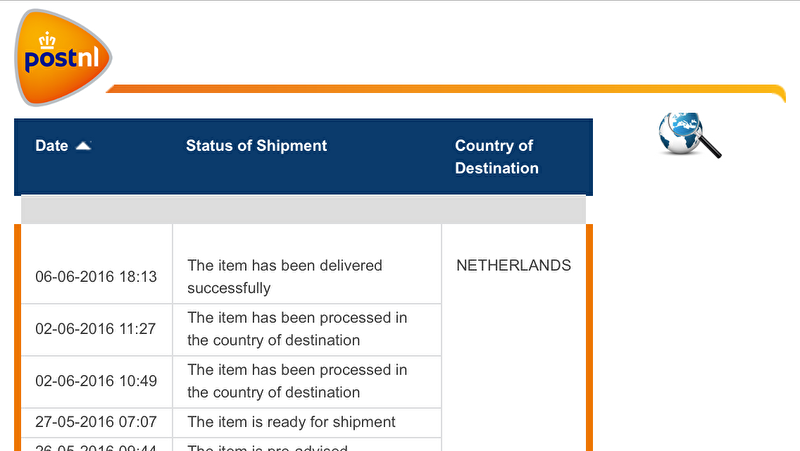800x451 pixels.
Task: Click the grey bar below the header
Action: pyautogui.click(x=303, y=210)
